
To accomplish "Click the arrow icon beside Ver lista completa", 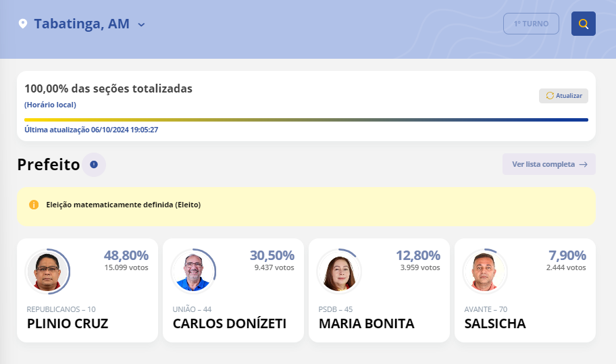I will point(584,164).
